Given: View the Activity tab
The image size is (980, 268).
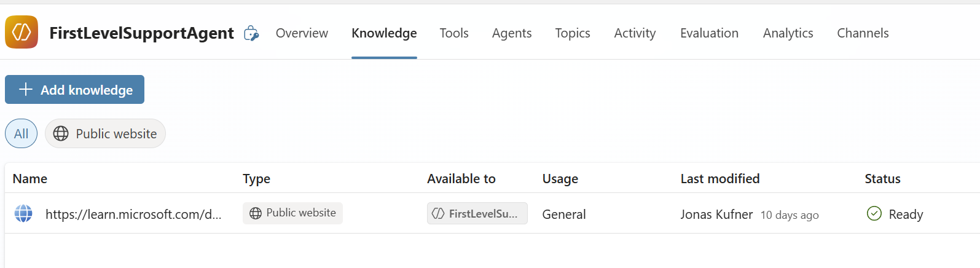Looking at the screenshot, I should [x=635, y=33].
